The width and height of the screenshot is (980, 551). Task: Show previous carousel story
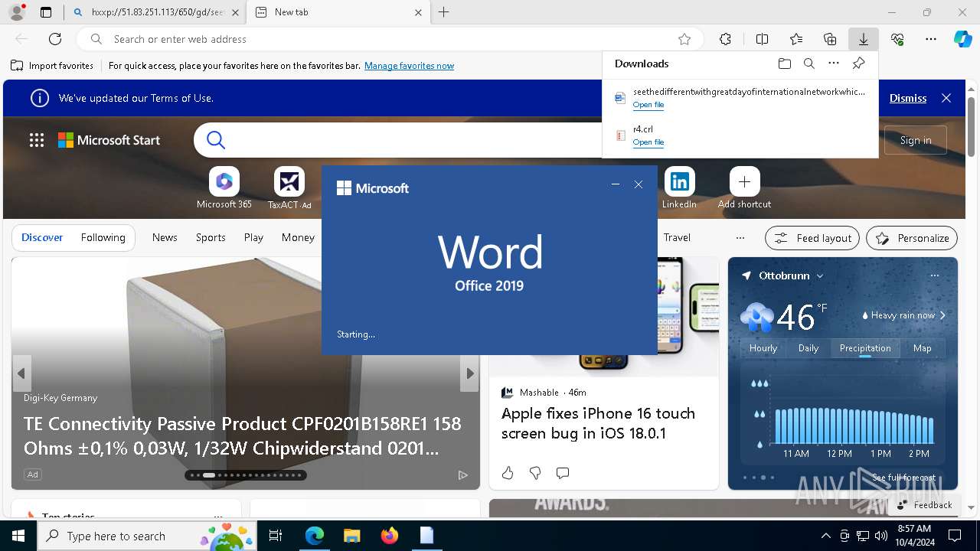(21, 373)
